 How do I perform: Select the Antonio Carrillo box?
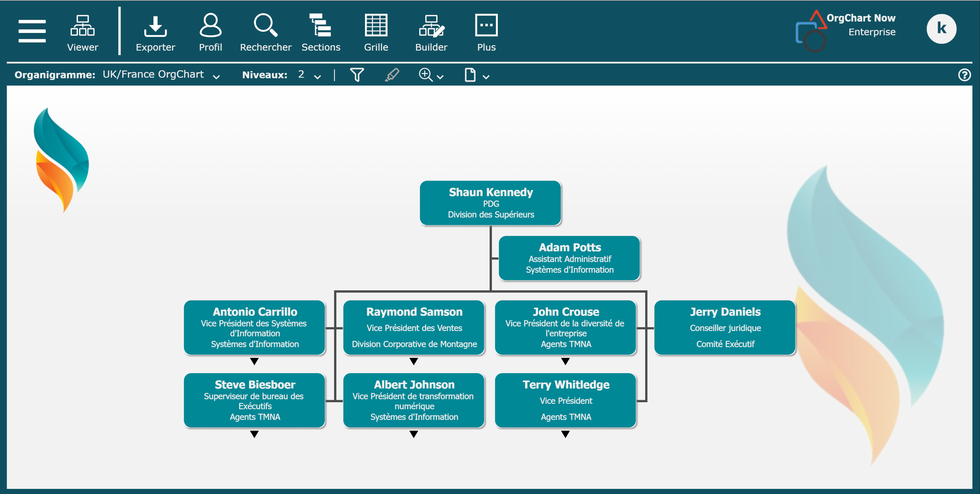[254, 328]
